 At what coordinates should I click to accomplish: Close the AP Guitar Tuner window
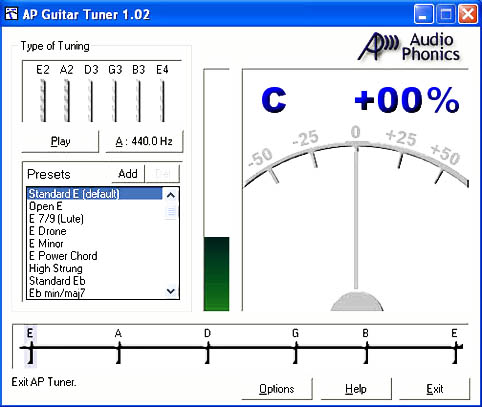pos(468,14)
